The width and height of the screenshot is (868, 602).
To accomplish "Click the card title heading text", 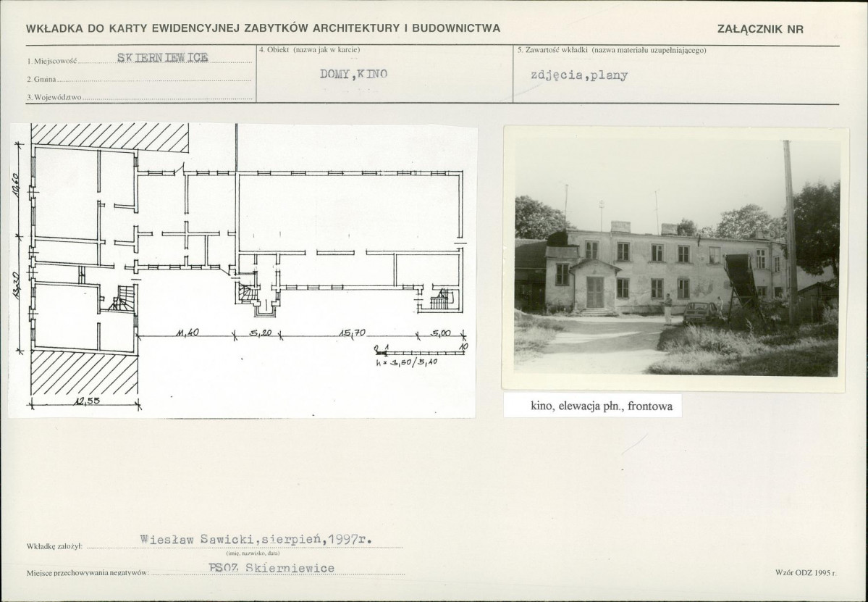I will pos(263,28).
